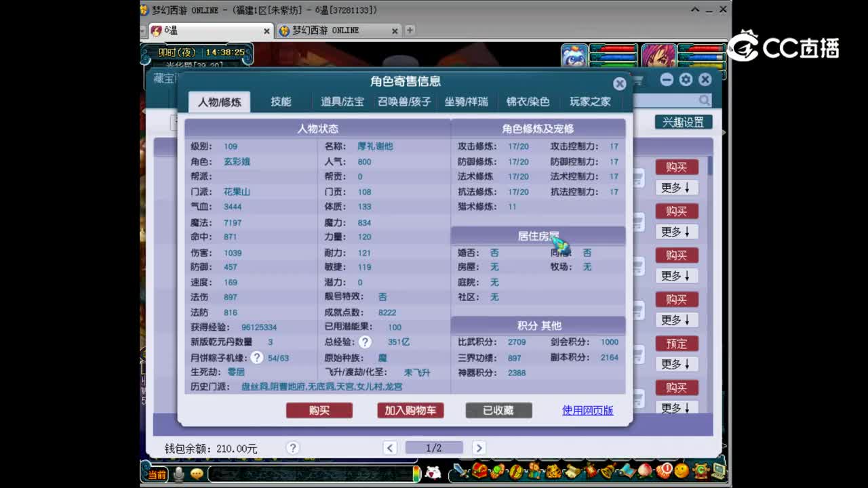Click the first 购买 button in background listing
Image resolution: width=868 pixels, height=488 pixels.
(677, 167)
